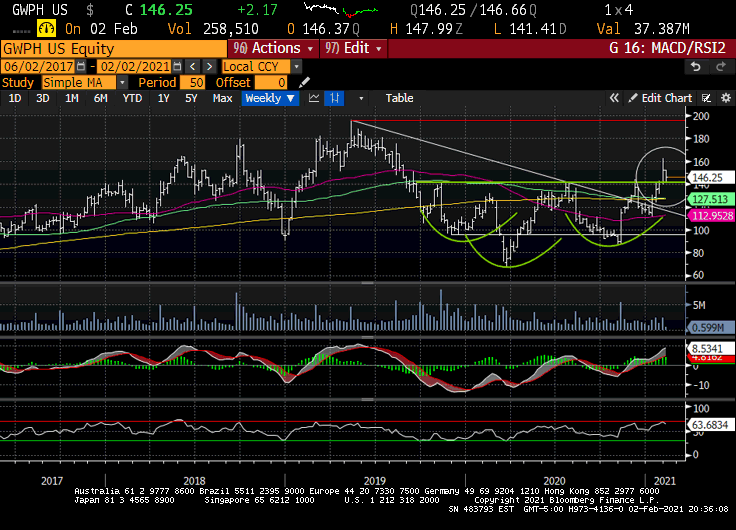Select the 1M range tab

tap(71, 98)
